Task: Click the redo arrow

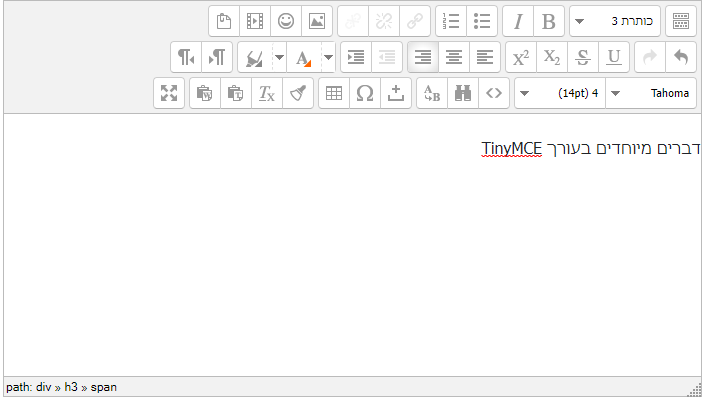Action: tap(650, 57)
